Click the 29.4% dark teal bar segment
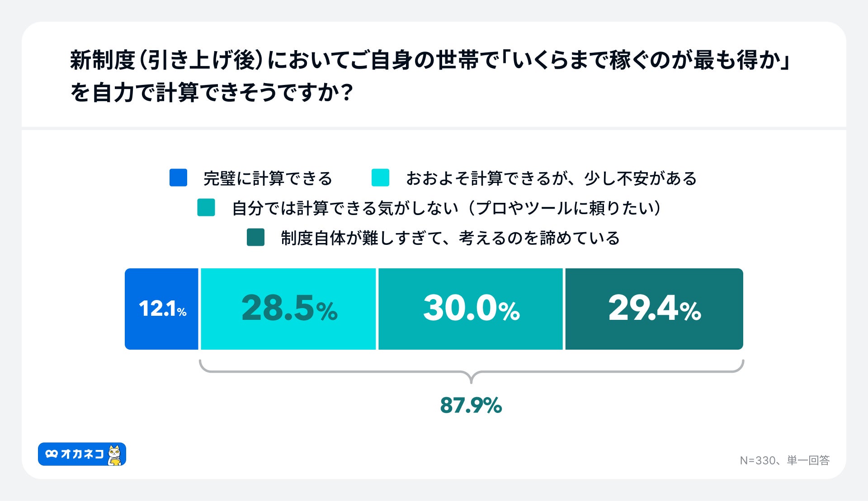The width and height of the screenshot is (868, 501). point(654,309)
